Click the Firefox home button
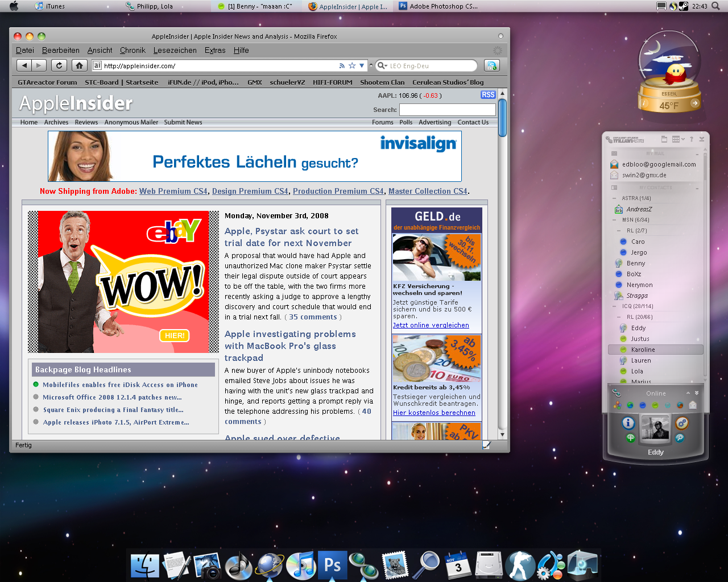Image resolution: width=728 pixels, height=582 pixels. 80,65
